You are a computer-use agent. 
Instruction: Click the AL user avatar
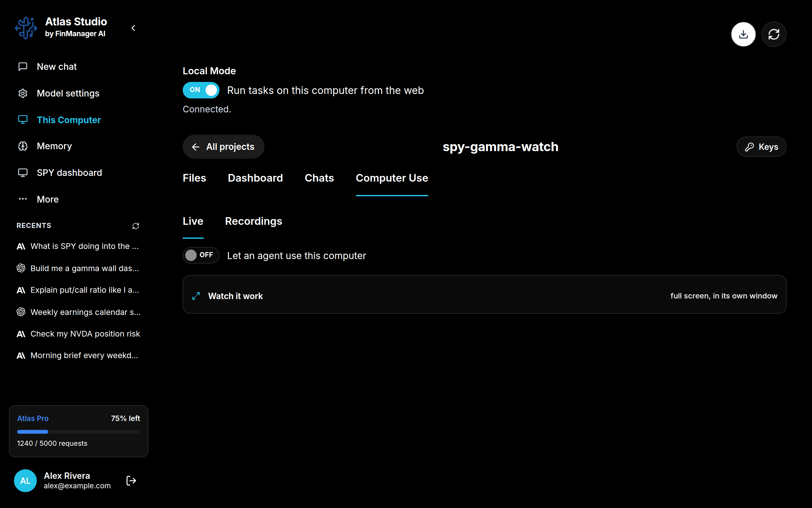point(25,480)
